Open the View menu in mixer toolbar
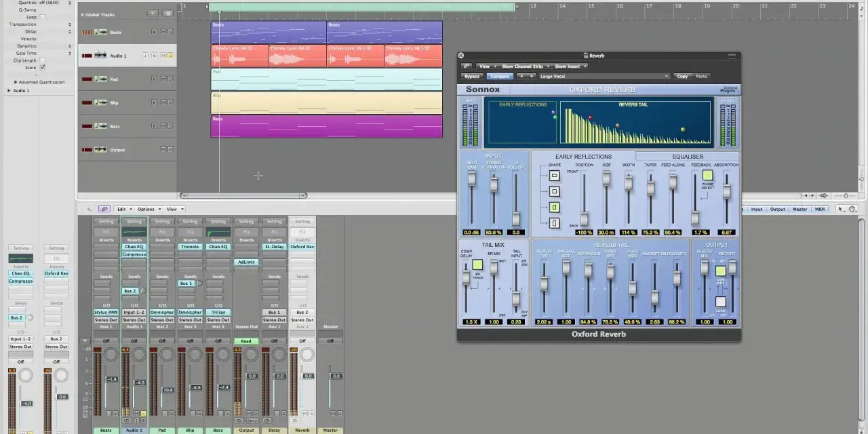 [174, 209]
